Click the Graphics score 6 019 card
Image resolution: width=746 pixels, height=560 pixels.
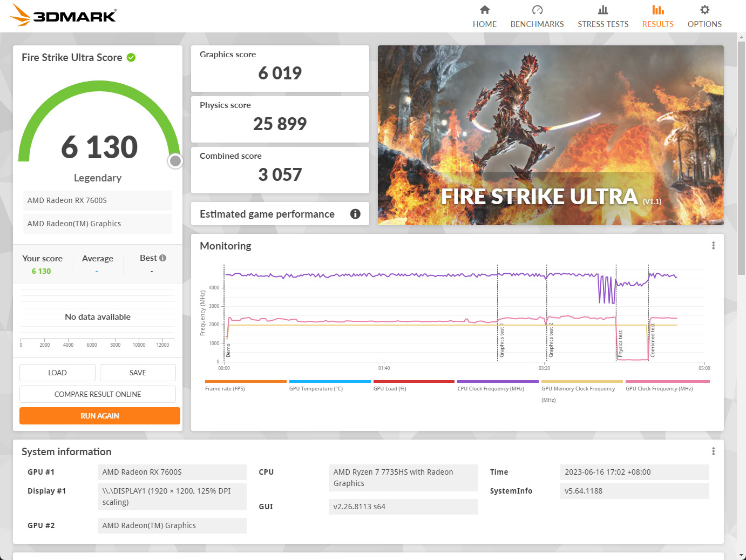pos(280,69)
